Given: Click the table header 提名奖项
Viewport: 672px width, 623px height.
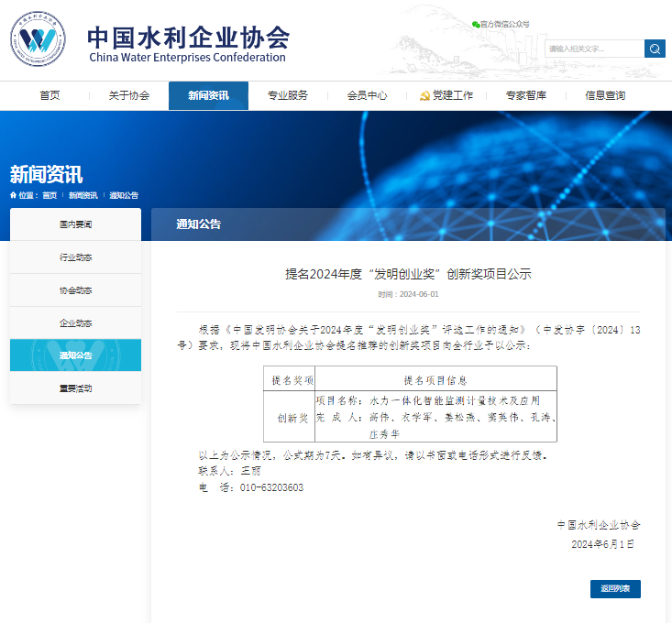Looking at the screenshot, I should (x=292, y=380).
